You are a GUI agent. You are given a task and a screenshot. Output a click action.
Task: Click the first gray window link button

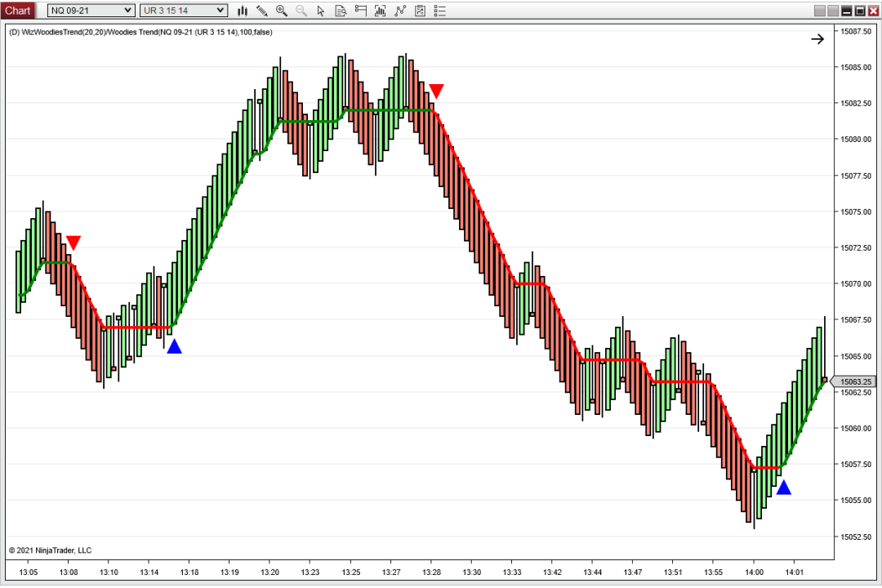(820, 11)
